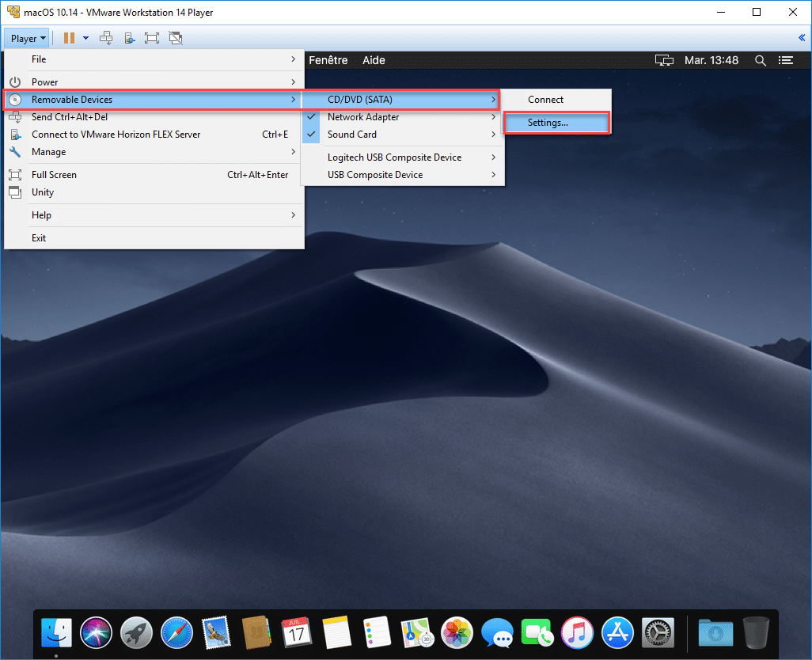Click the macOS clock Mar. 13:48
The image size is (812, 660).
point(711,61)
